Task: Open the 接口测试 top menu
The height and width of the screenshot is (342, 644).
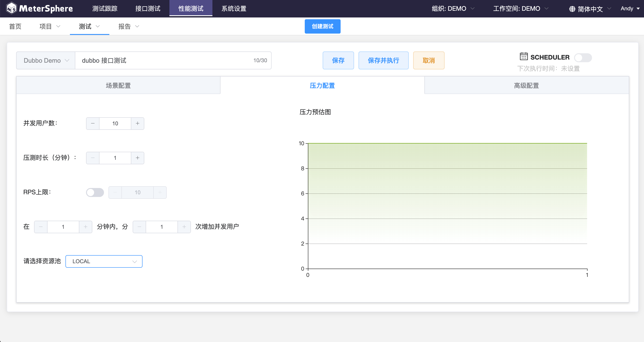Action: click(148, 9)
